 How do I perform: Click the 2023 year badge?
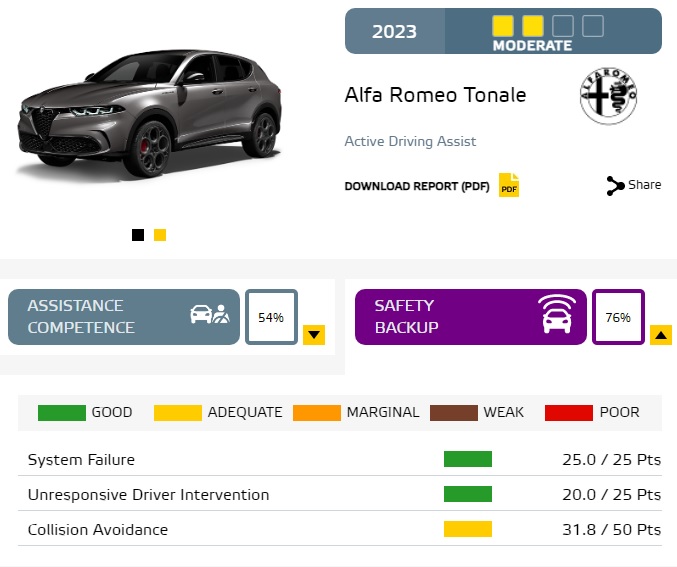click(395, 31)
